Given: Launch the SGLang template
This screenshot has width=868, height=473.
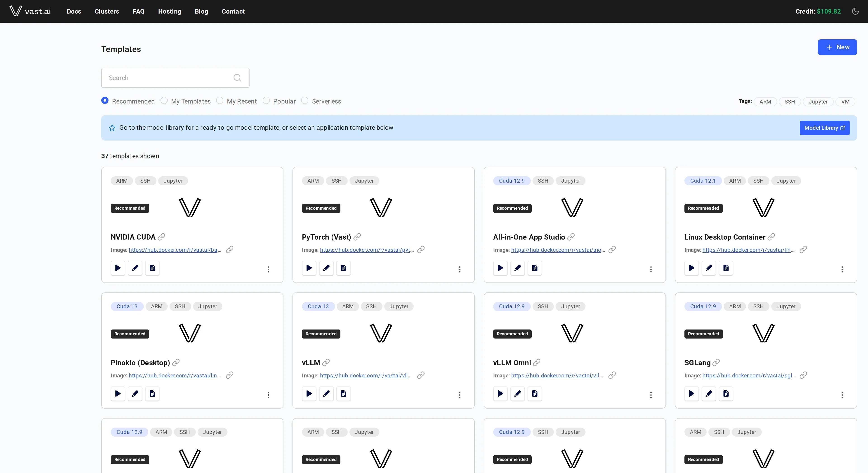Looking at the screenshot, I should (x=691, y=394).
